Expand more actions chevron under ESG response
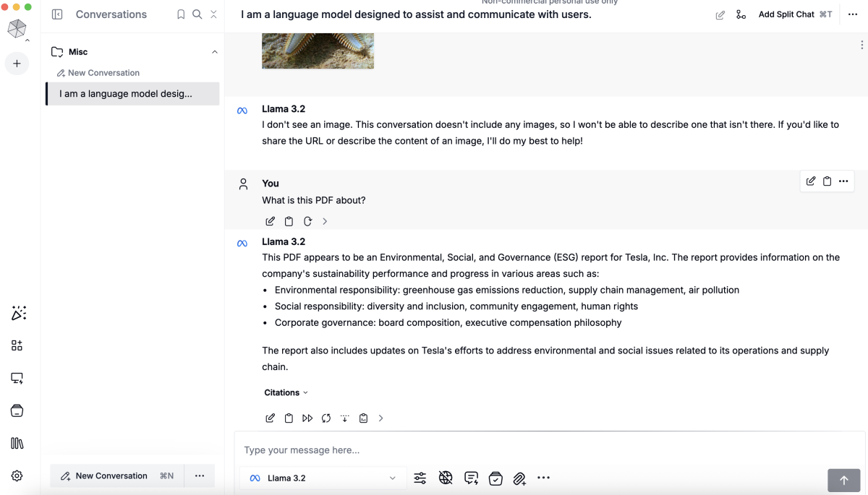 point(381,418)
